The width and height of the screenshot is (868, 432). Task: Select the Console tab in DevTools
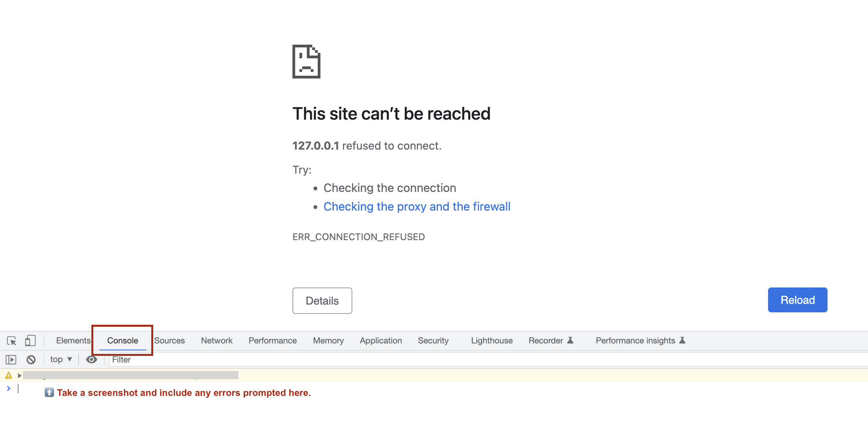tap(122, 340)
